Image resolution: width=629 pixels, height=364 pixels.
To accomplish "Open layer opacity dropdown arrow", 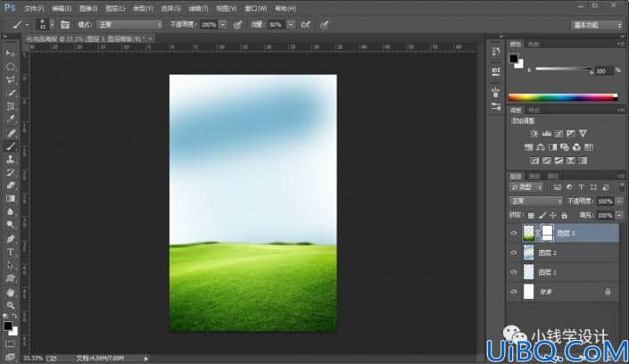I will click(x=619, y=201).
